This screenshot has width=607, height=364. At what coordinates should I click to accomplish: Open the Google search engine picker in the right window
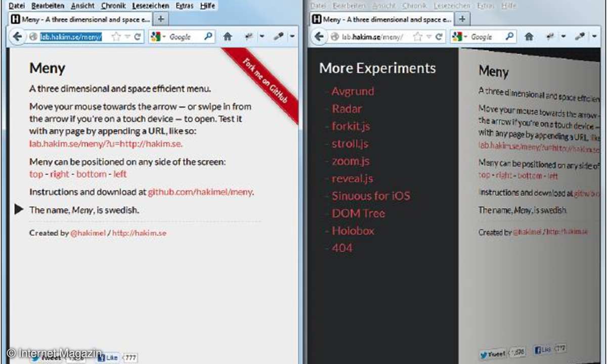[x=460, y=37]
